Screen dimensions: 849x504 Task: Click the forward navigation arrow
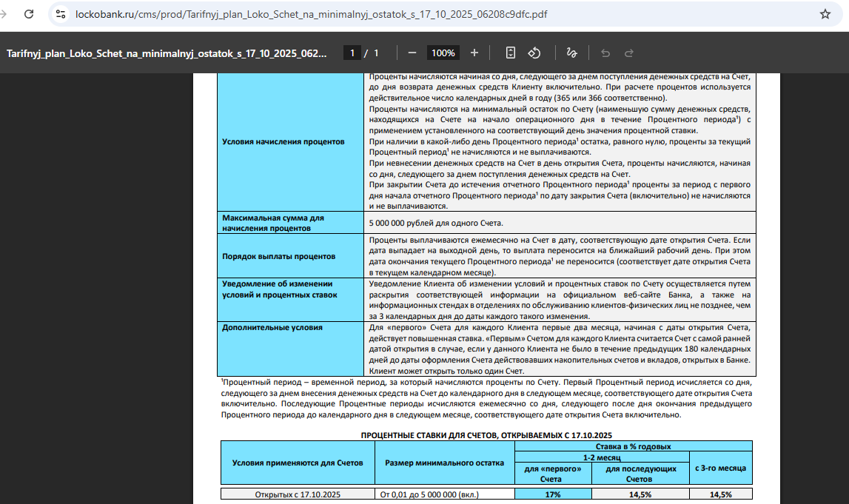click(x=6, y=14)
